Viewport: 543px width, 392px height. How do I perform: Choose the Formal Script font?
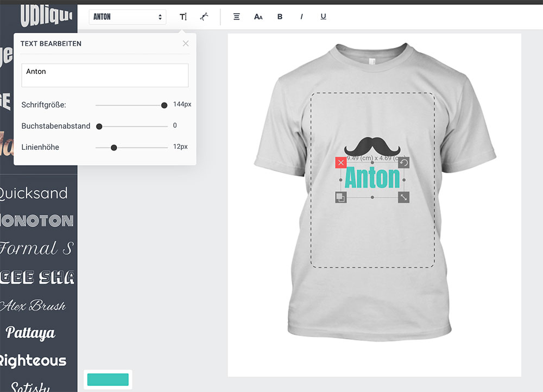pos(37,249)
